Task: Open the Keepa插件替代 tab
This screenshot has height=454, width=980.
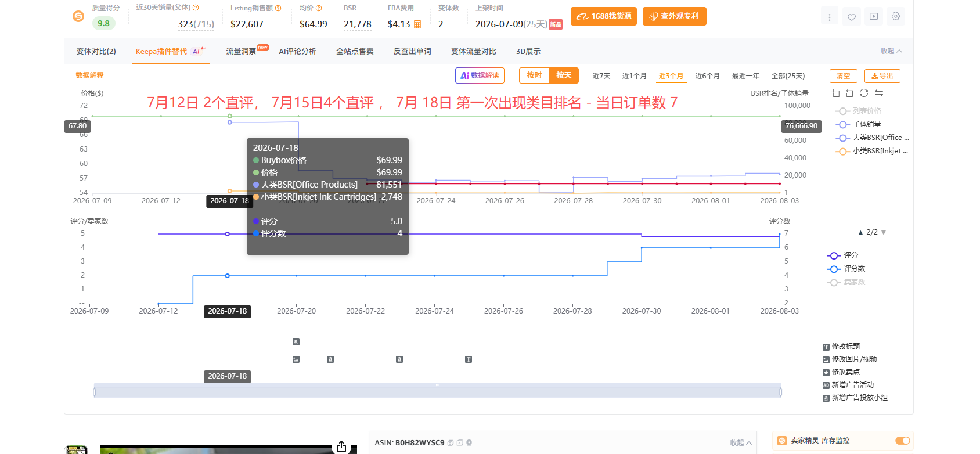Action: click(x=171, y=51)
